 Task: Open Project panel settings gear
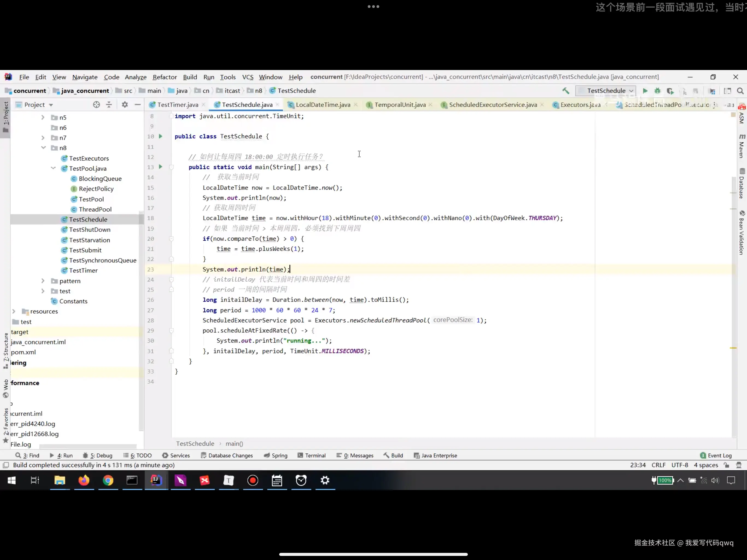(x=125, y=105)
